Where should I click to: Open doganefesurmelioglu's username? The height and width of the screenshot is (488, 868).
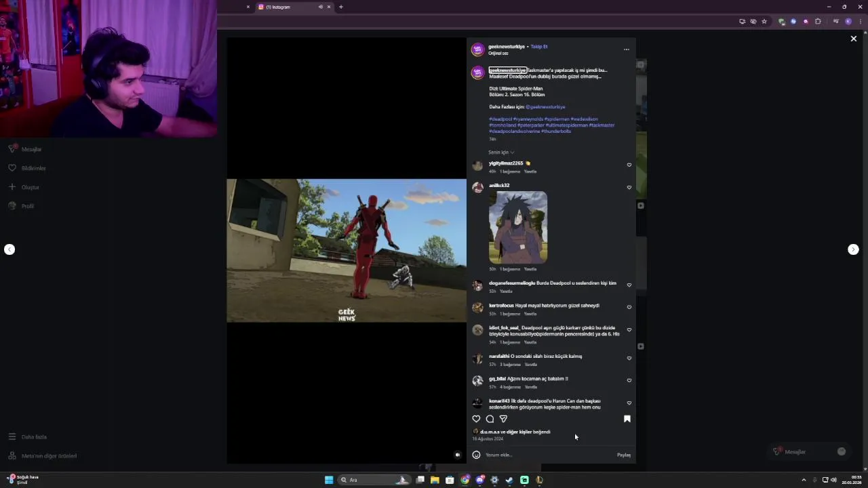pyautogui.click(x=512, y=283)
